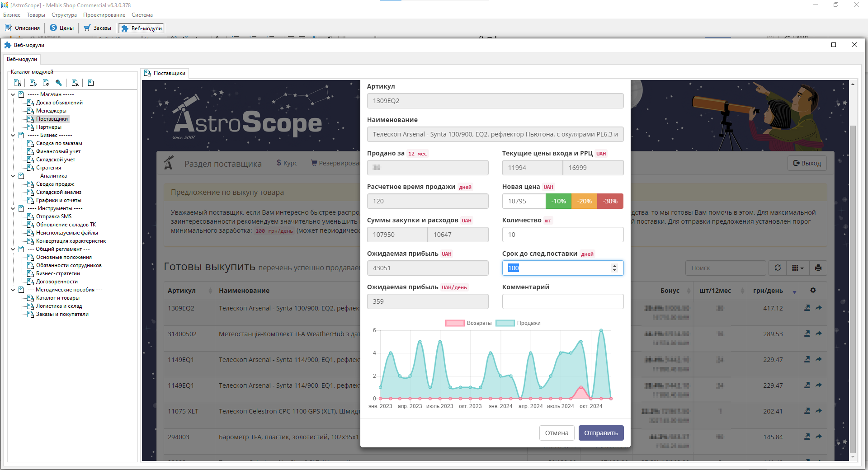
Task: Increase Срок до след.поставки with up stepper
Action: point(614,266)
